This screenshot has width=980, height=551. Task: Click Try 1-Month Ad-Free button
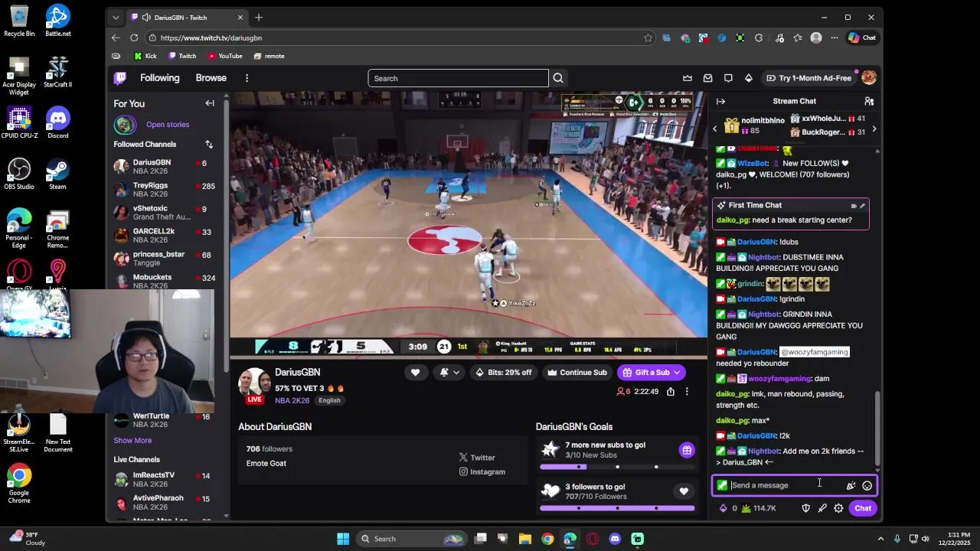809,78
